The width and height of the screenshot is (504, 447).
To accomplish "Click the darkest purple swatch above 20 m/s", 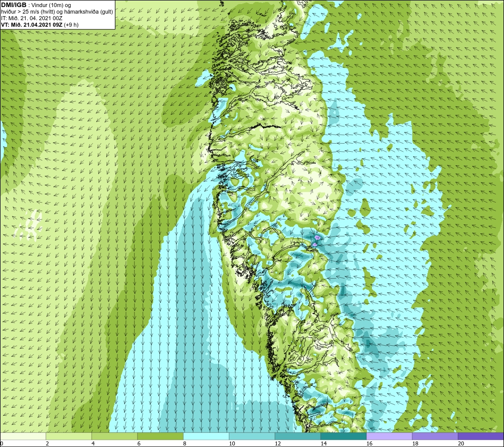I will [480, 436].
